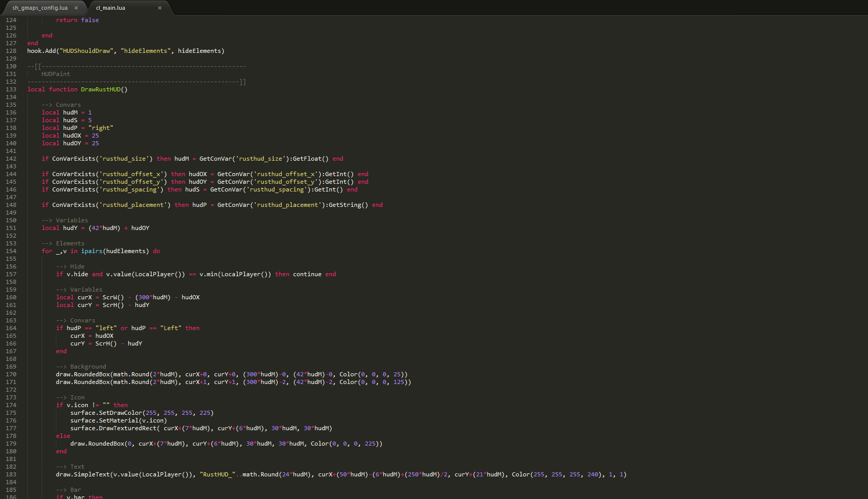Viewport: 868px width, 499px height.
Task: Click 'local hudM = 1' line
Action: 67,112
